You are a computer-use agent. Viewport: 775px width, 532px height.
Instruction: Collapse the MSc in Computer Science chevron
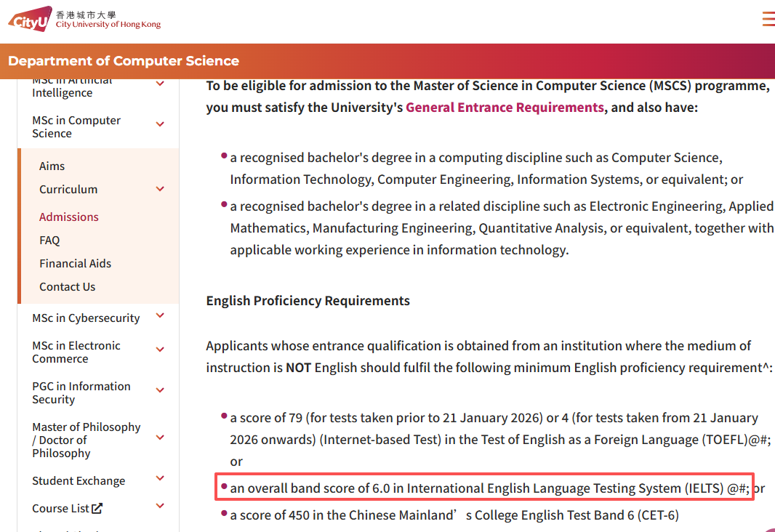(x=160, y=124)
